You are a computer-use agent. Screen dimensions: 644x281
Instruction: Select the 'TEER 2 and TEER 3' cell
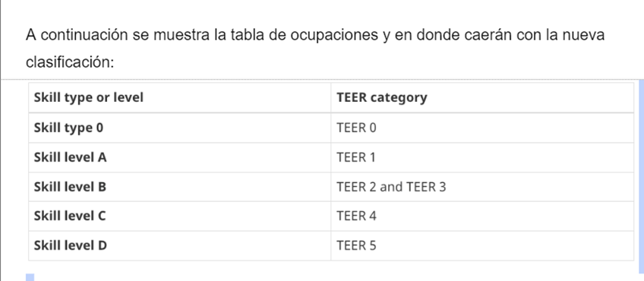point(482,187)
